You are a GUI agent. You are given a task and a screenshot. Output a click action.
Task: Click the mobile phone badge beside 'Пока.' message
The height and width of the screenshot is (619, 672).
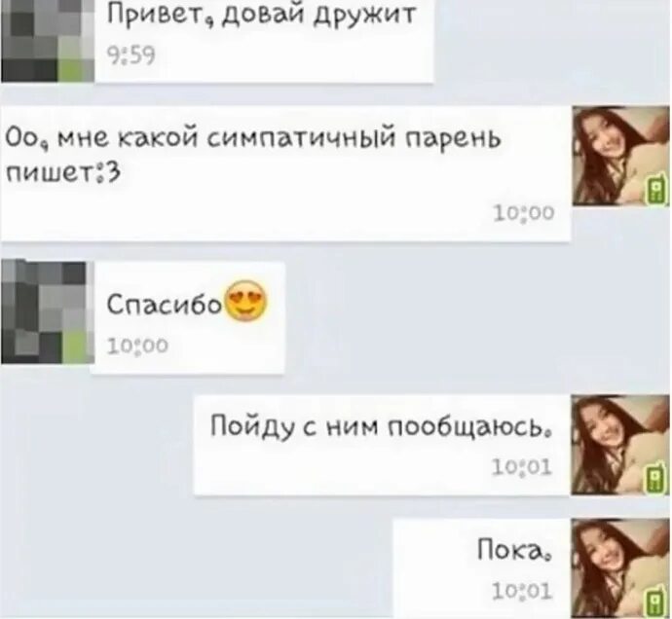click(x=657, y=601)
